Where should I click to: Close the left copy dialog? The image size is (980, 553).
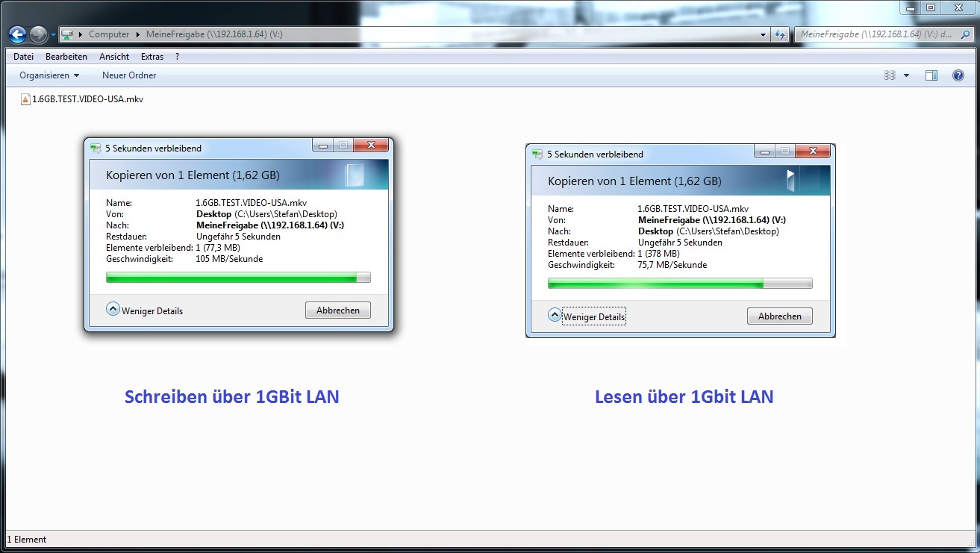(369, 146)
